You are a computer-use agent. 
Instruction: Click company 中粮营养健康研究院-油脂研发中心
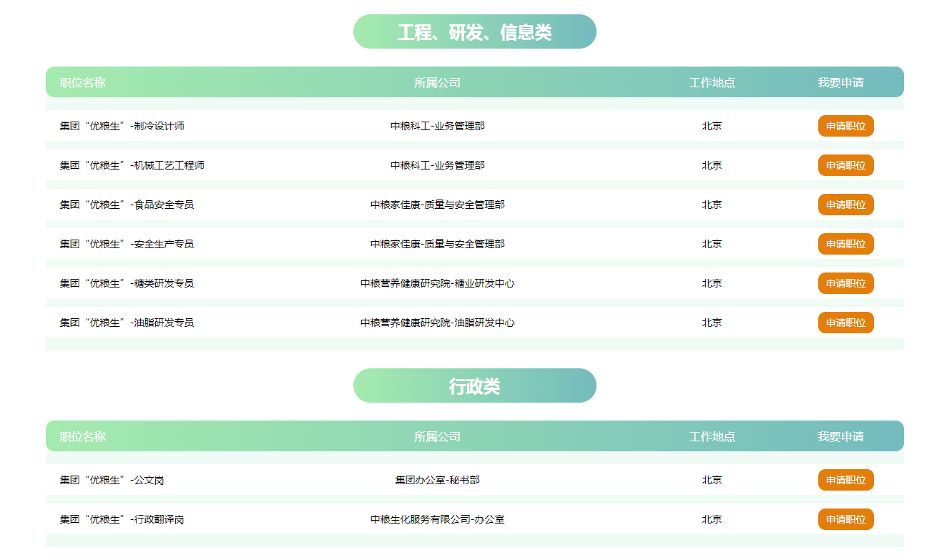[438, 323]
